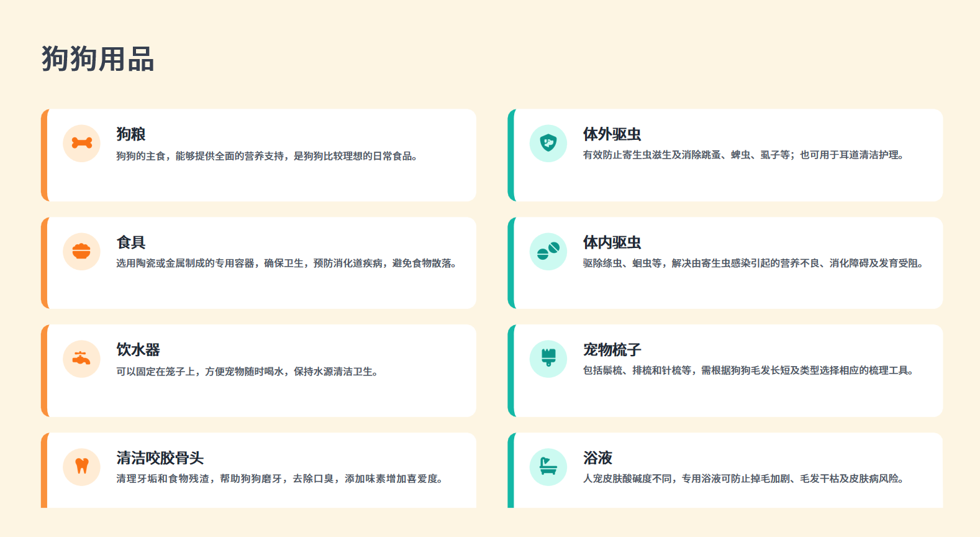Select the brush icon for 宠物梳子
Viewport: 980px width, 537px height.
click(x=548, y=359)
